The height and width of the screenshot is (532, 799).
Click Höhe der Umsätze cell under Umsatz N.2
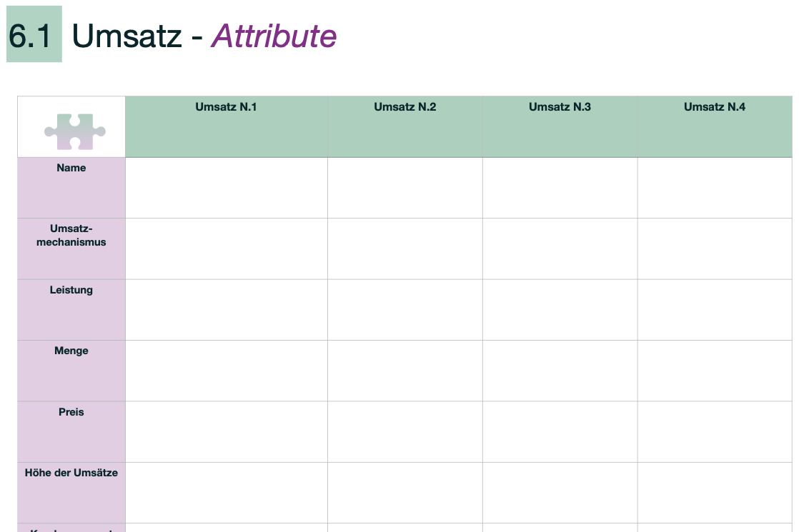tap(405, 493)
